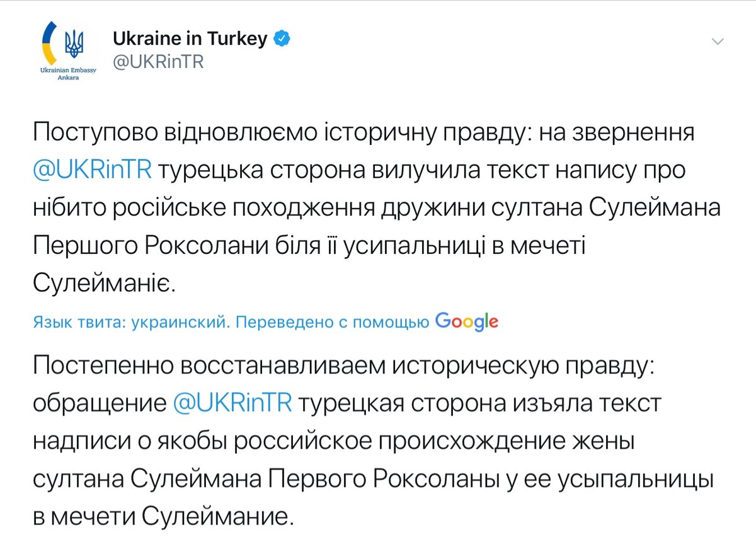Click the gray @UKRinTR handle under the name
This screenshot has height=537, width=756.
point(158,62)
